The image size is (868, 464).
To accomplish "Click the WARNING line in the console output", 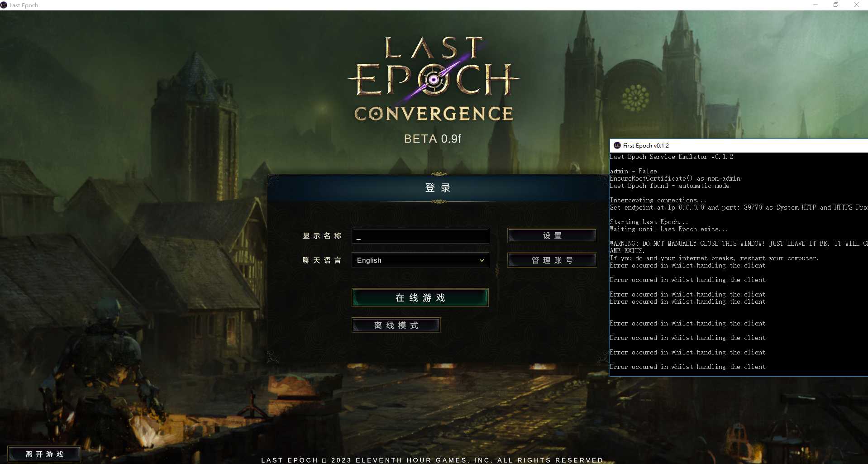I will coord(738,244).
